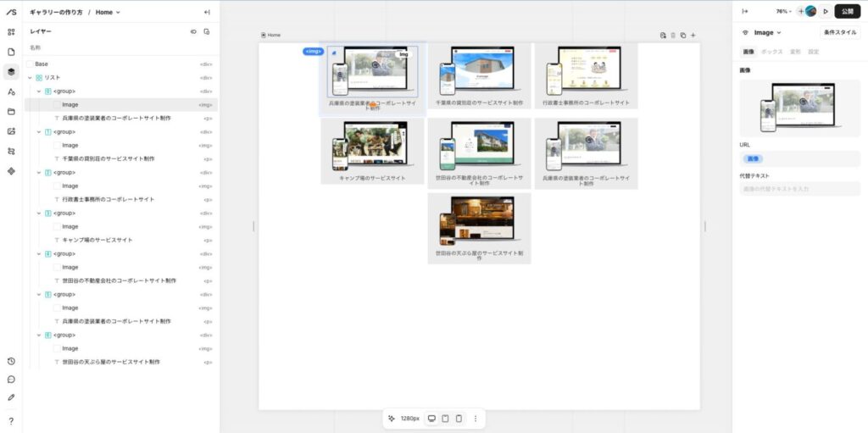Switch to mobile viewport icon

(x=459, y=419)
